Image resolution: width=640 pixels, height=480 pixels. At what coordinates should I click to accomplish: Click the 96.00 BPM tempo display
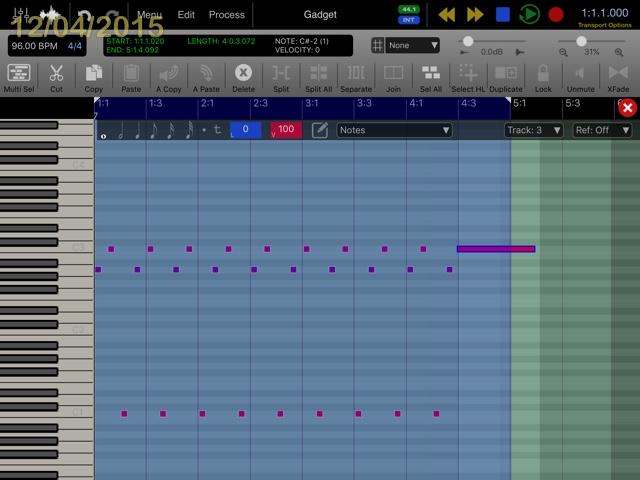tap(35, 46)
